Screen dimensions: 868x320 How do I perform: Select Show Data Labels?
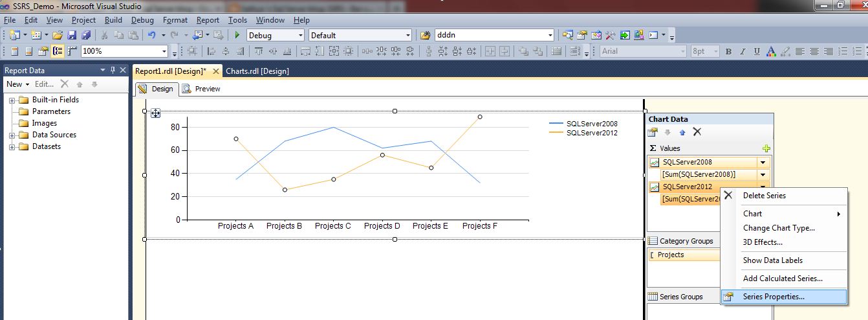(x=783, y=260)
